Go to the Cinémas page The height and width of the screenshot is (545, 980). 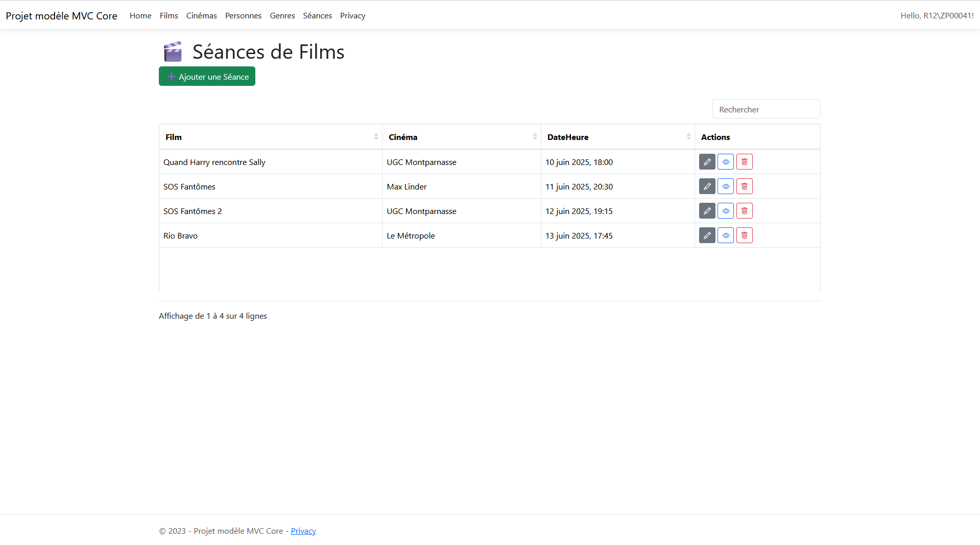[x=201, y=16]
